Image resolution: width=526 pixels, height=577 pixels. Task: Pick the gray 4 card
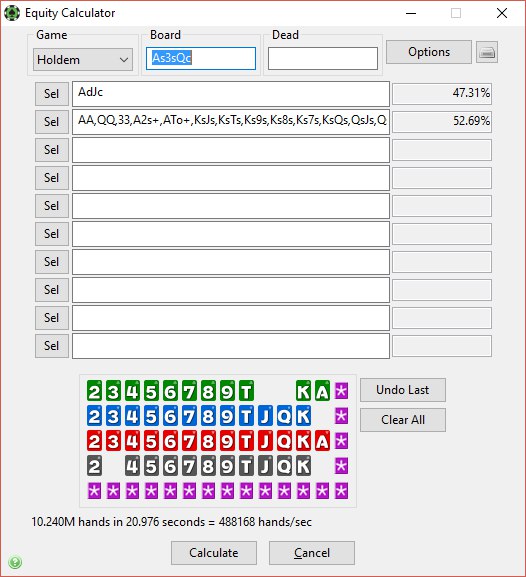133,466
